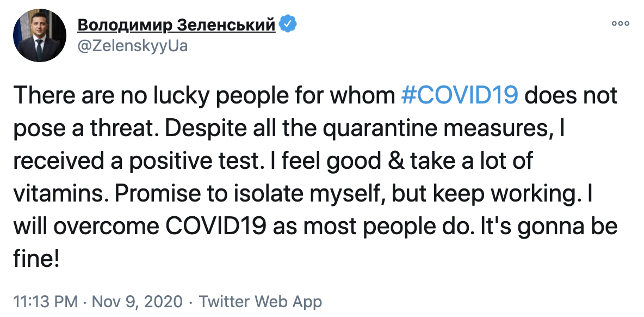Click the 11:13 PM timestamp
644x317 pixels.
tap(45, 301)
